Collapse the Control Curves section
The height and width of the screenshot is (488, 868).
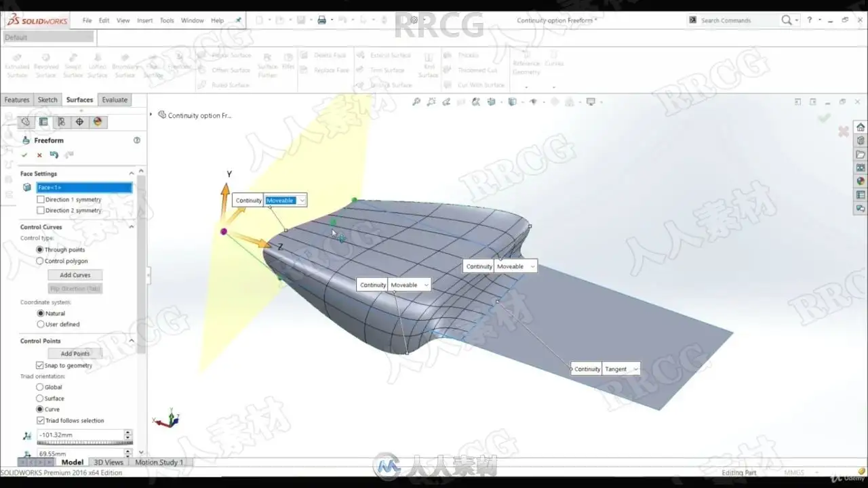[132, 227]
